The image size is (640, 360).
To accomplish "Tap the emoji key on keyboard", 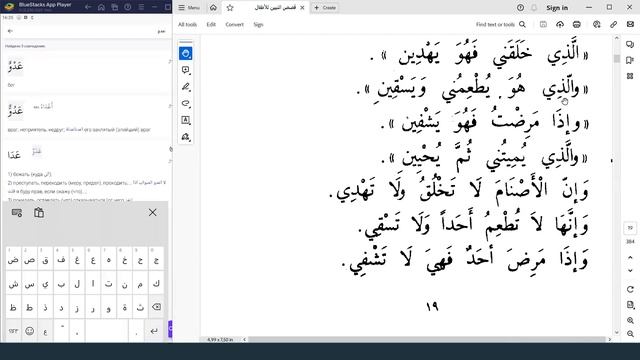I will [x=29, y=331].
